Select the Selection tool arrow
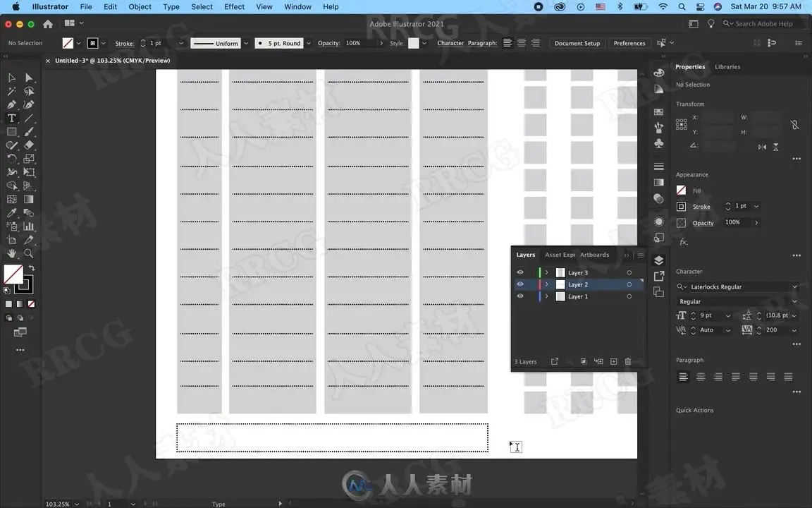Viewport: 812px width, 508px height. (11, 78)
